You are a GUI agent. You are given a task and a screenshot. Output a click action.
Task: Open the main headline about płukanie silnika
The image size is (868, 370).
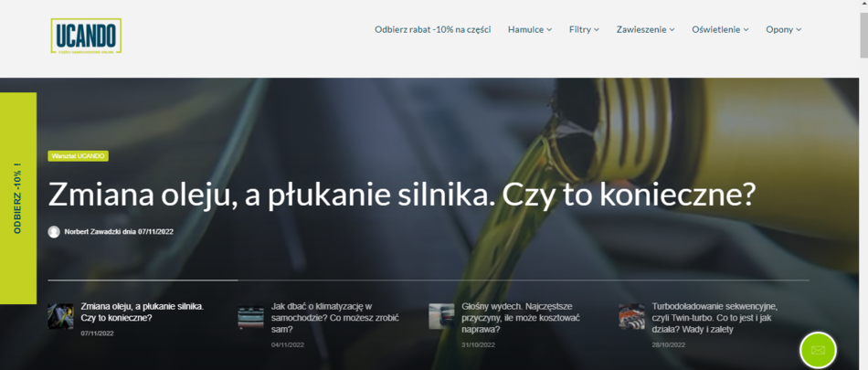click(402, 194)
